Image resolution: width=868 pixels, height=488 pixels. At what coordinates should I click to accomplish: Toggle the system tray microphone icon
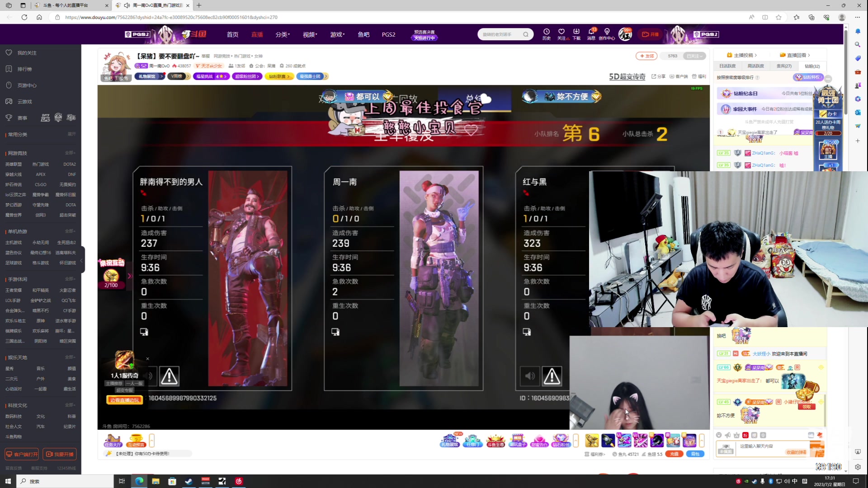coord(763,481)
